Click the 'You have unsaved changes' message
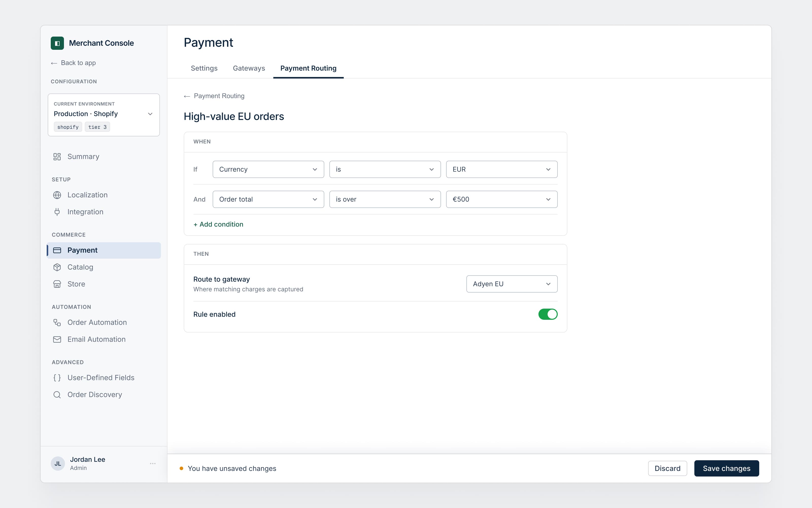812x508 pixels. [x=232, y=468]
